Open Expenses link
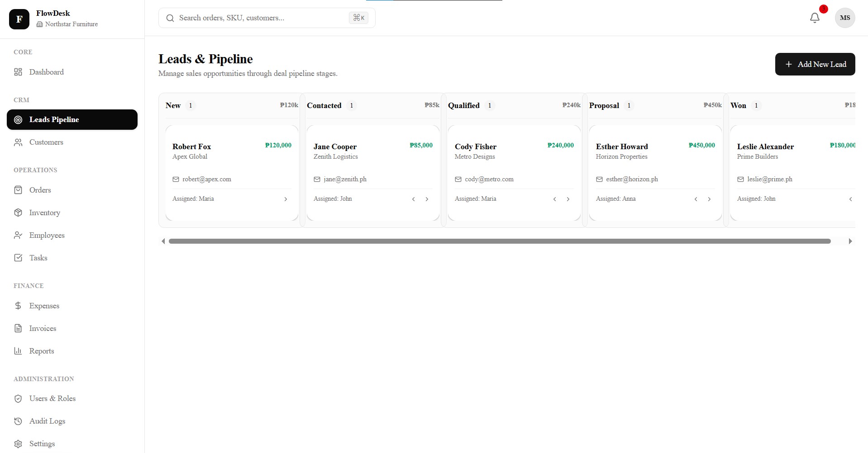 pos(72,306)
